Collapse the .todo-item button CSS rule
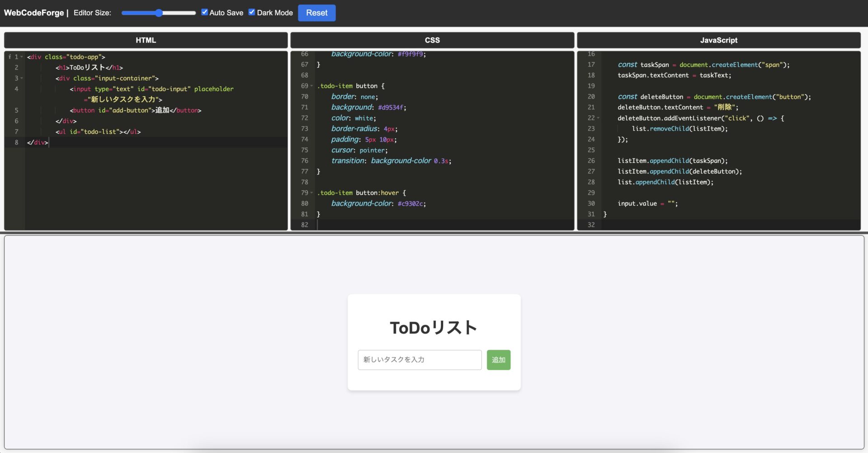The width and height of the screenshot is (868, 453). (312, 86)
